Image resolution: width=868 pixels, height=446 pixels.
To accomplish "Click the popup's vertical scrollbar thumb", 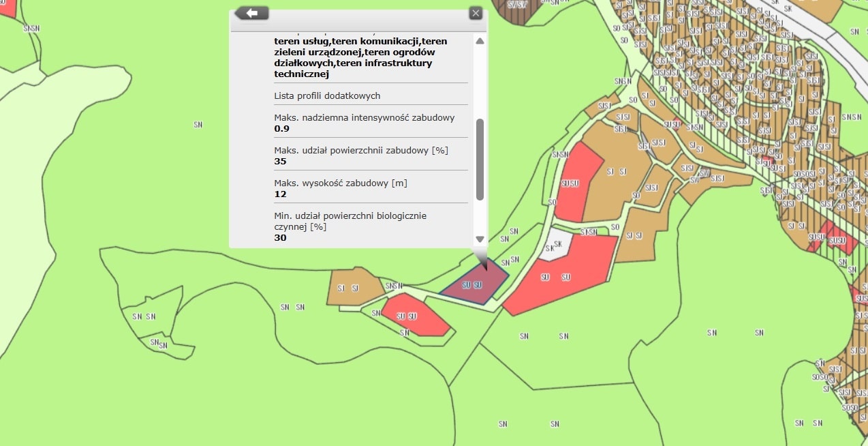I will pos(480,159).
